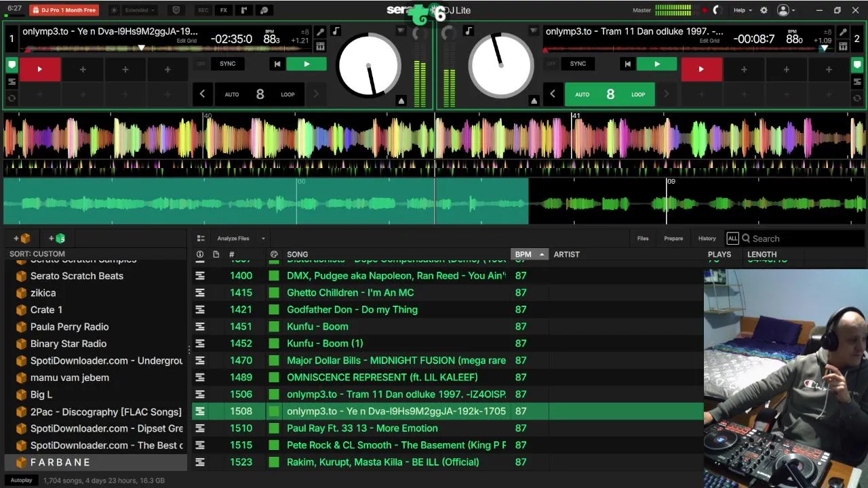Toggle the light/dark theme sun icon
The height and width of the screenshot is (488, 868).
click(113, 10)
